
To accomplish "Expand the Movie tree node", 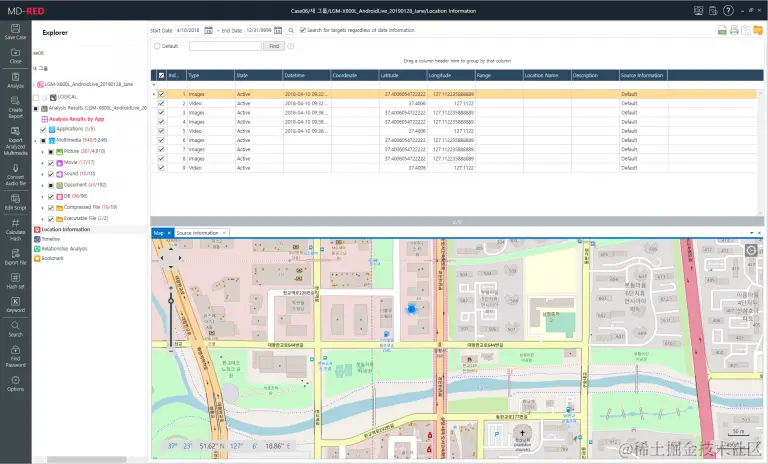I will click(x=42, y=163).
